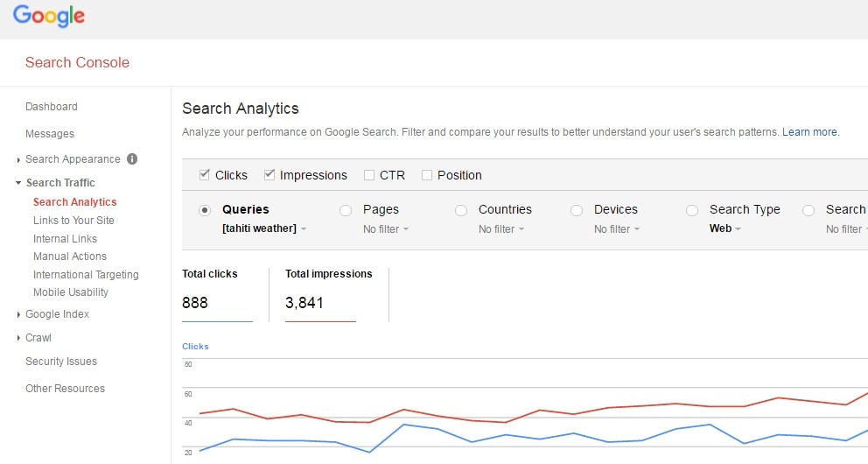The image size is (868, 464).
Task: Click the Total impressions value 3,841
Action: coord(304,303)
